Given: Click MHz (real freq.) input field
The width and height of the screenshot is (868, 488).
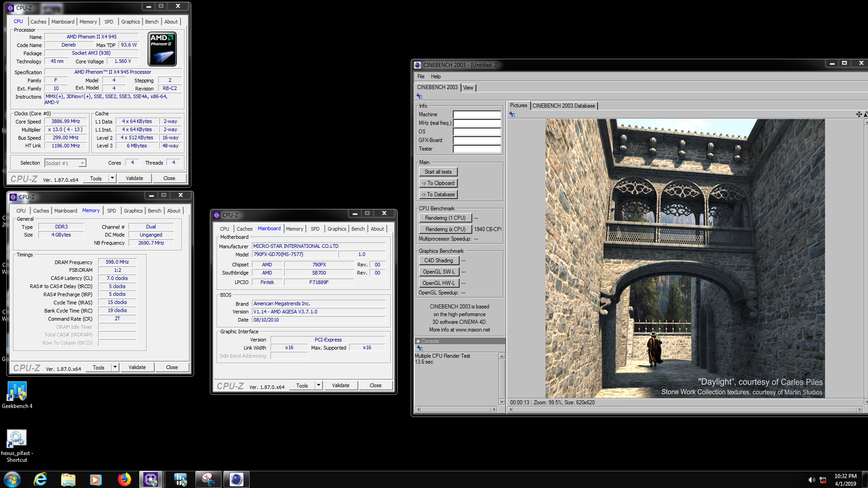Looking at the screenshot, I should [477, 123].
